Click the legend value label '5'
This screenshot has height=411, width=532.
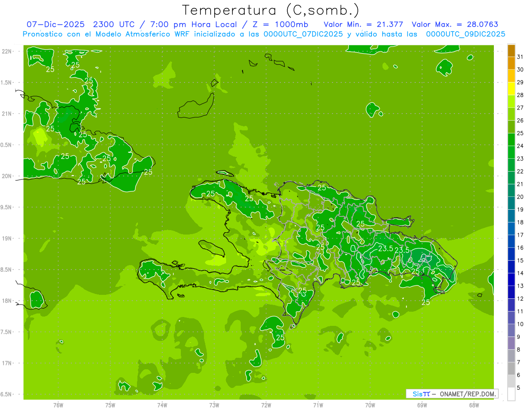point(519,388)
